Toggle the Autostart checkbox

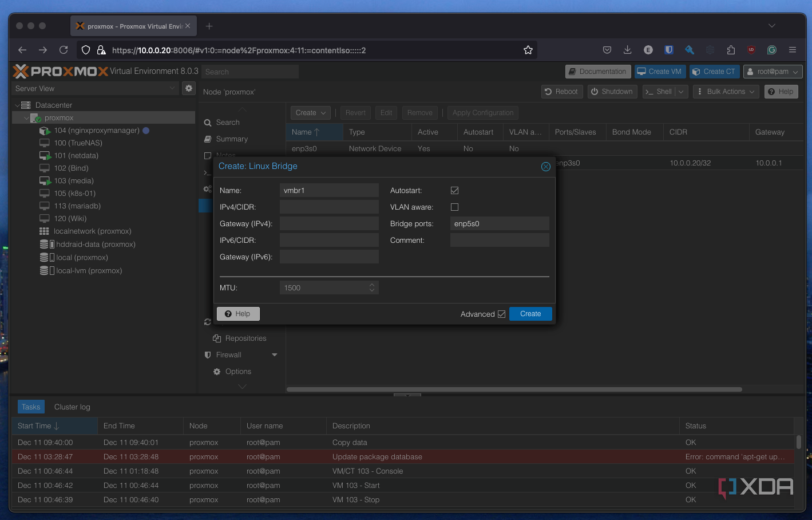455,191
